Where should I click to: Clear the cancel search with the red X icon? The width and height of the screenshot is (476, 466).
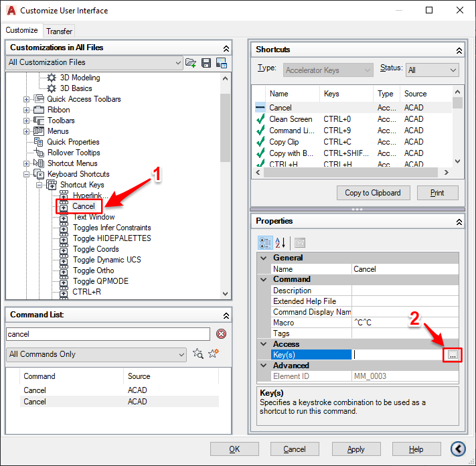tap(222, 334)
